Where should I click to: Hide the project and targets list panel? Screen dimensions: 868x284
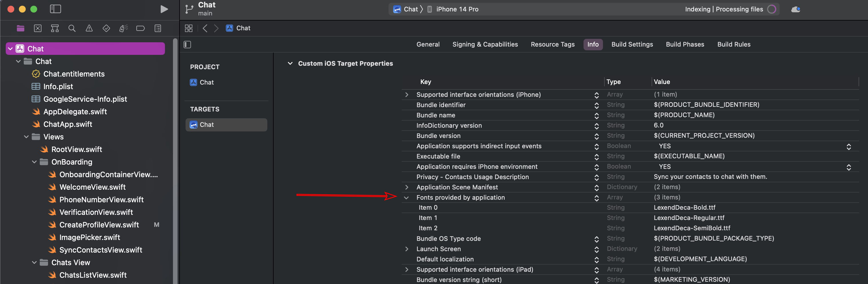click(x=187, y=45)
